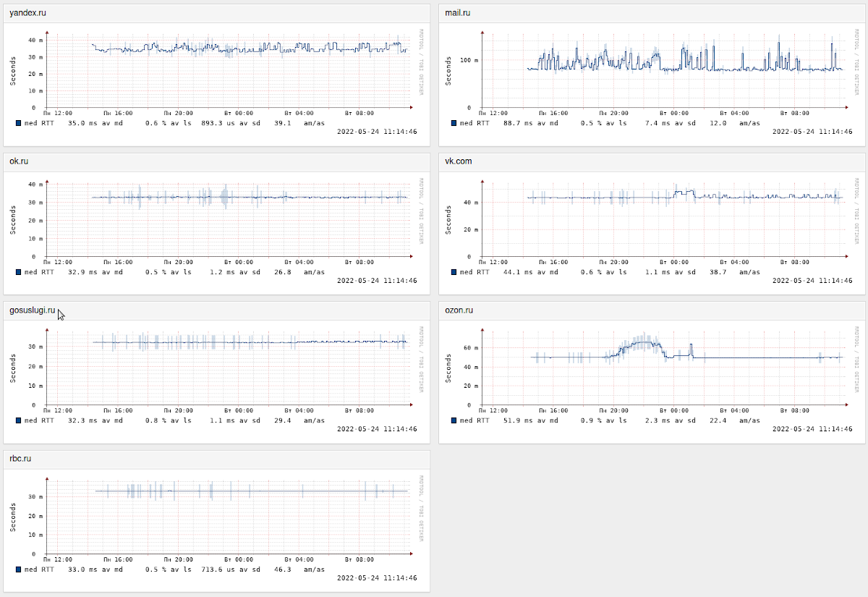Screen dimensions: 868x597
Task: Click the 893.3 us deviation value
Action: pos(220,123)
